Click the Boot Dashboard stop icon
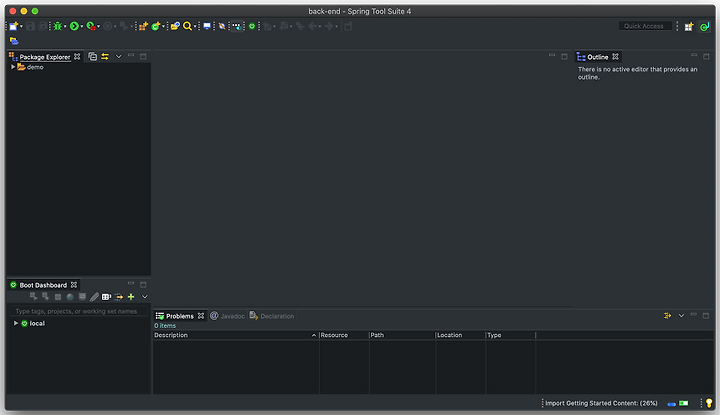The image size is (720, 415). [58, 297]
